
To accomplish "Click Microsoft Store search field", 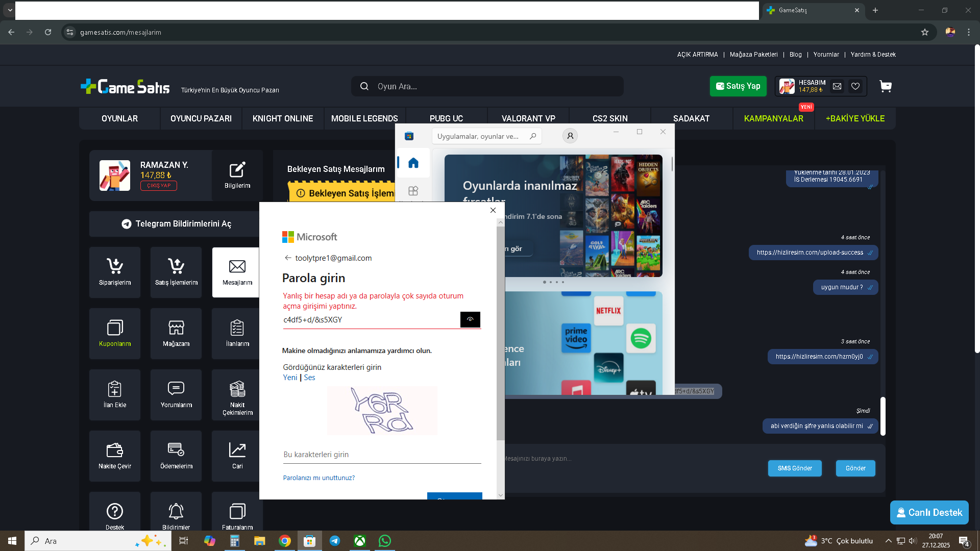I will (x=487, y=136).
